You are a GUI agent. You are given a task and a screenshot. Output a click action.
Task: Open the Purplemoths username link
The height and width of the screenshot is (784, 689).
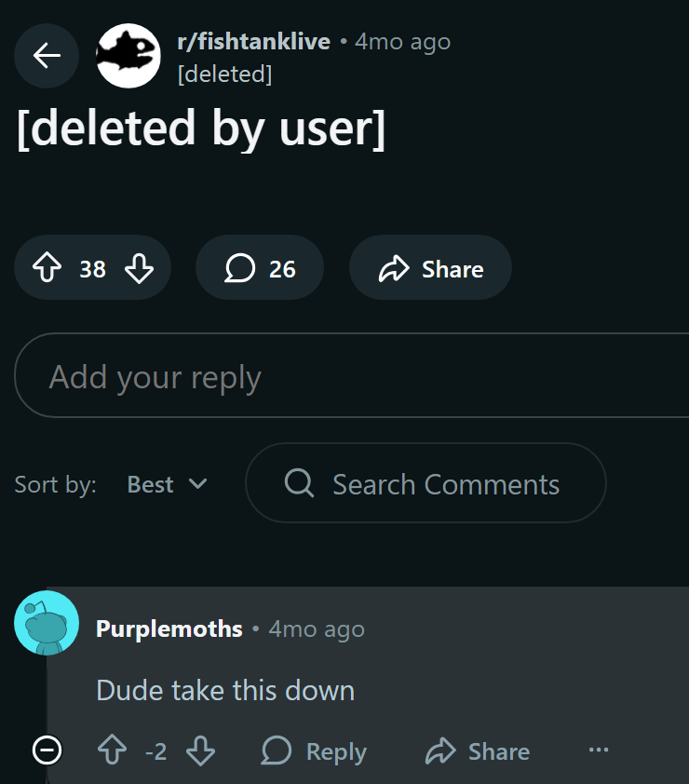pyautogui.click(x=169, y=629)
